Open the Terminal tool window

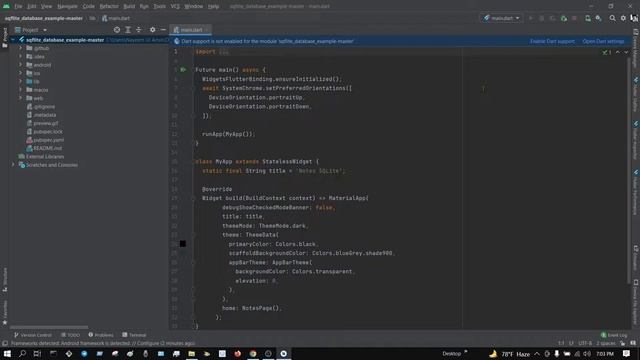[134, 335]
